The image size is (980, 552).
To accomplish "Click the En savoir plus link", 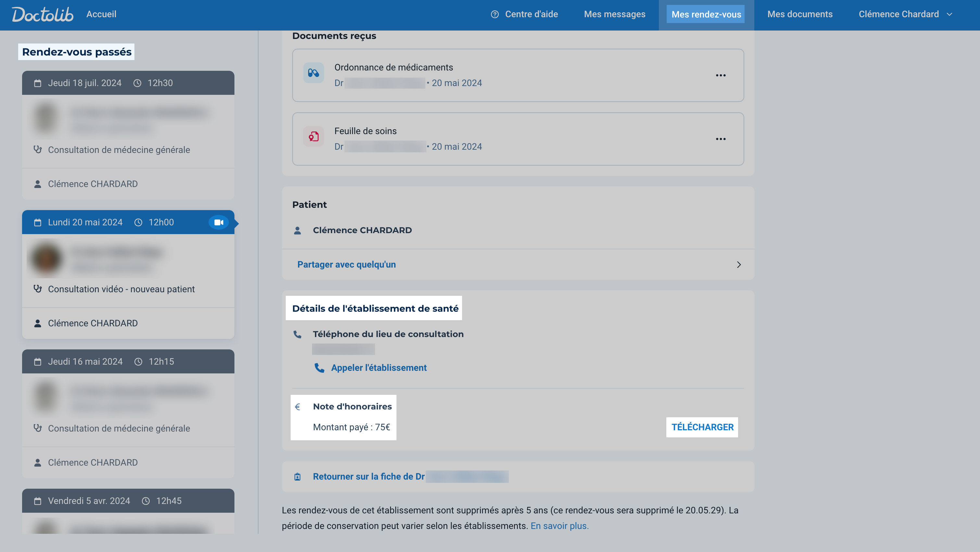I will [559, 526].
